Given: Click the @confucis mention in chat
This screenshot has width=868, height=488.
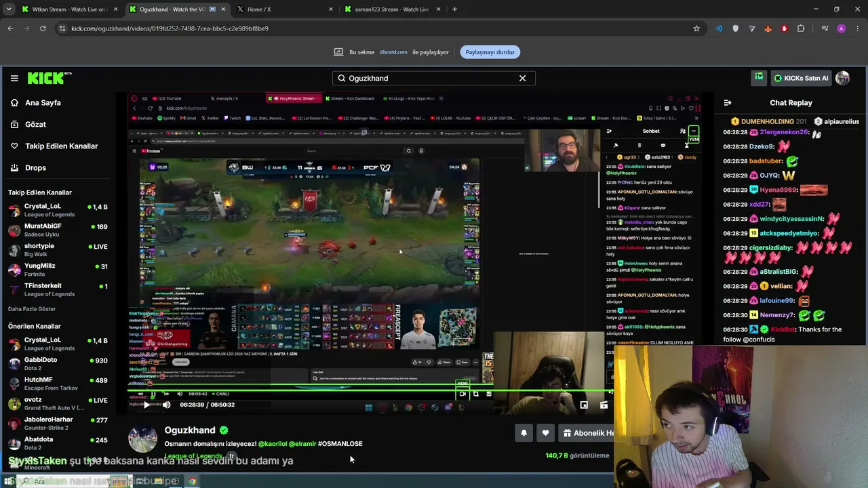Looking at the screenshot, I should (759, 340).
